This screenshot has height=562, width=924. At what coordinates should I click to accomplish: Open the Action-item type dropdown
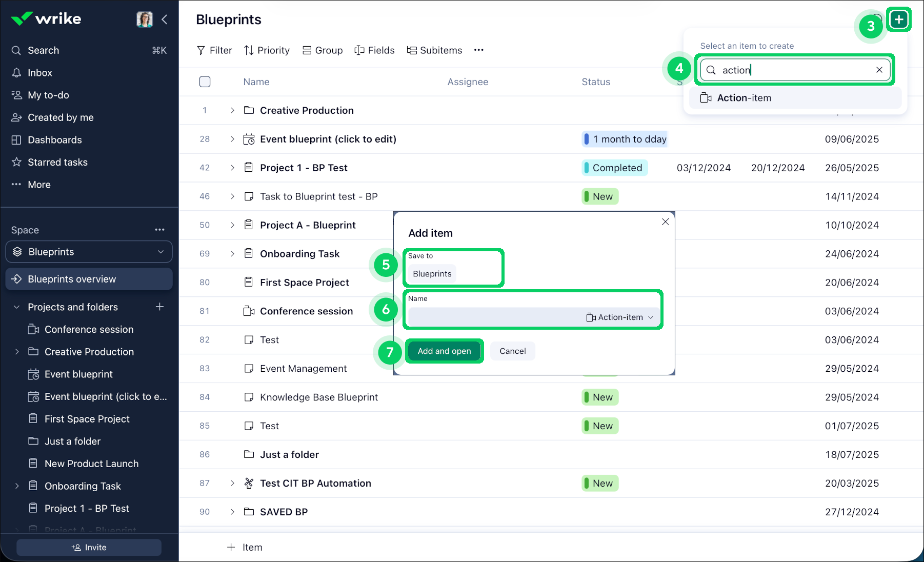coord(620,317)
